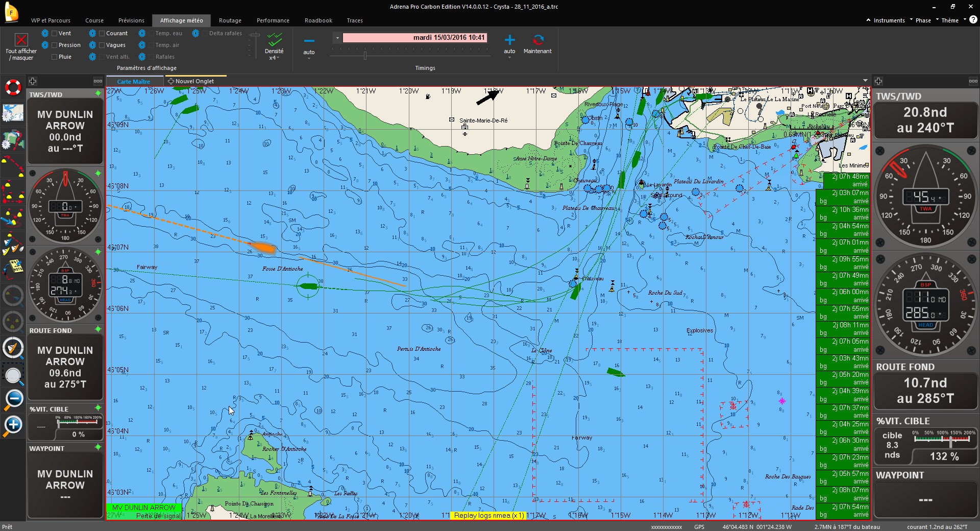Add instrument with left panel plus button

(33, 81)
